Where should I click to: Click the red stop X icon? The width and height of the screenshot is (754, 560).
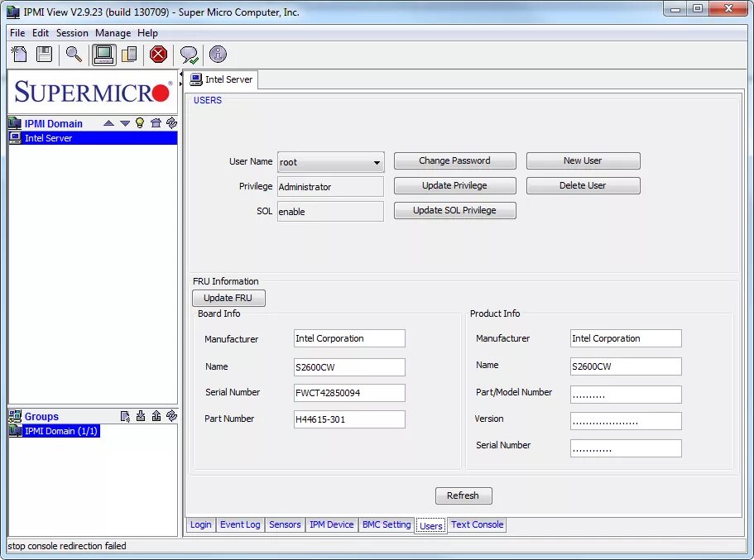click(x=158, y=55)
